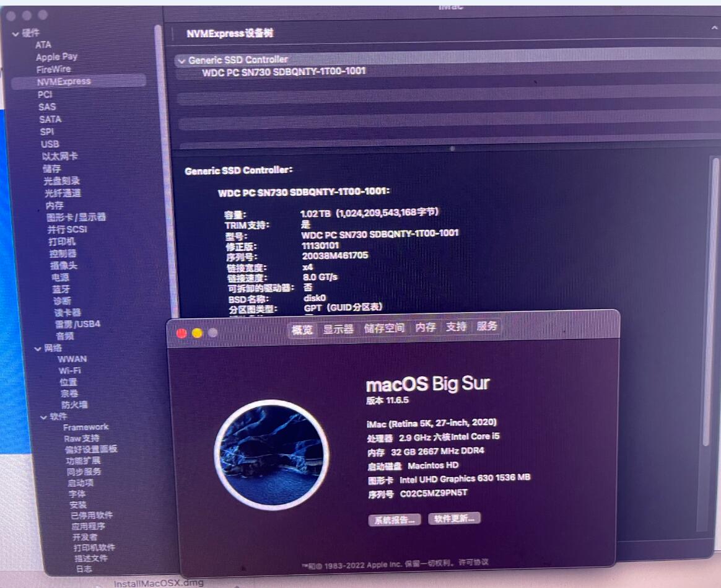Screen dimensions: 721x588
Task: Open the 许可协议 link
Action: pyautogui.click(x=473, y=562)
